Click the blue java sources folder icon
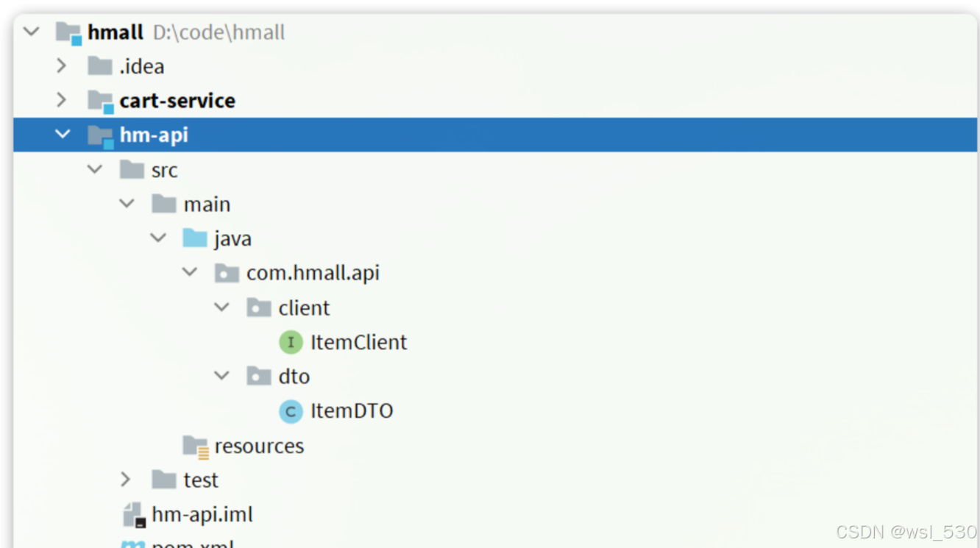 pos(194,238)
